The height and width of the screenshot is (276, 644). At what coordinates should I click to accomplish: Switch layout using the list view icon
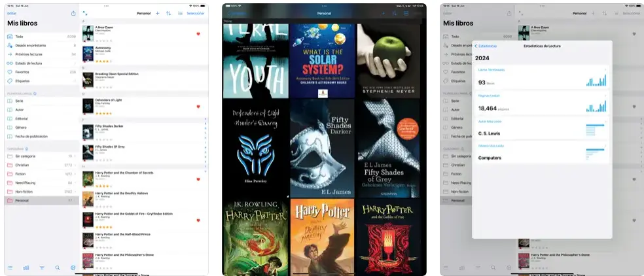click(x=180, y=13)
